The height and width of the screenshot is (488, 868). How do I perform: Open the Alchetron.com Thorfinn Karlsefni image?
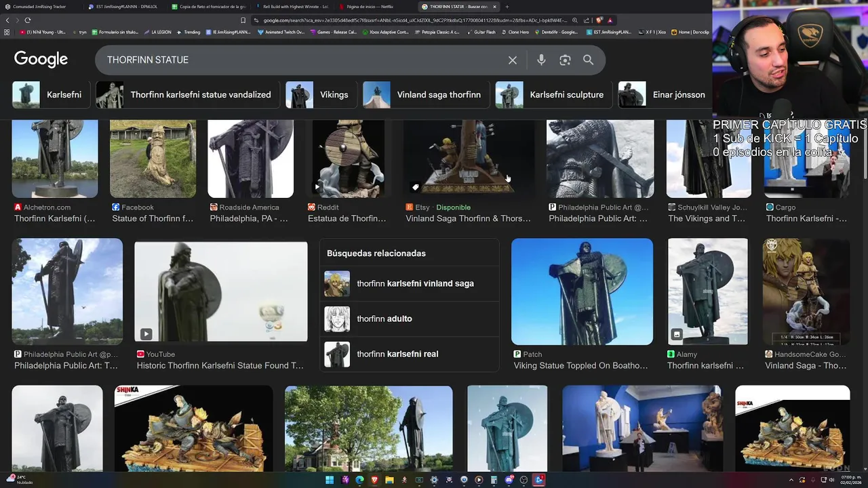point(55,159)
